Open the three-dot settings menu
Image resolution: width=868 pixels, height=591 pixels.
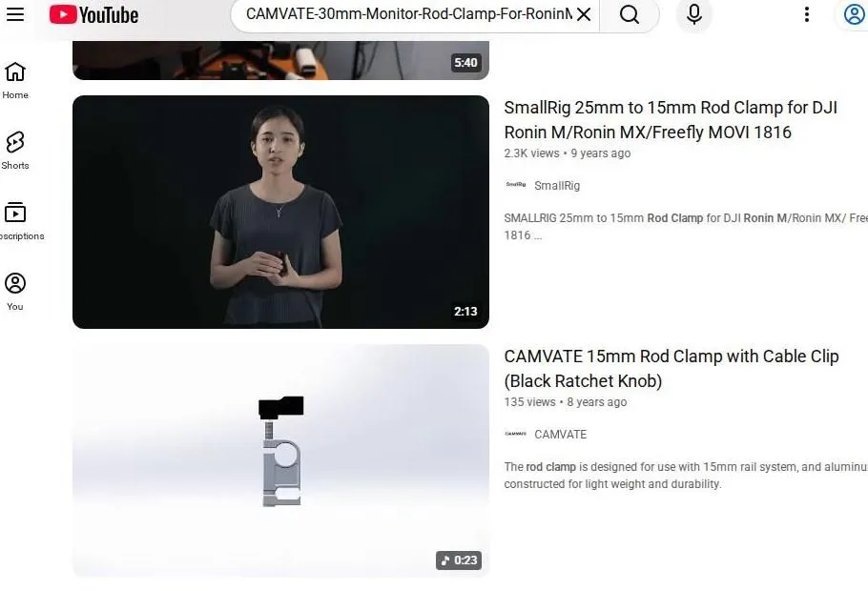pos(806,14)
